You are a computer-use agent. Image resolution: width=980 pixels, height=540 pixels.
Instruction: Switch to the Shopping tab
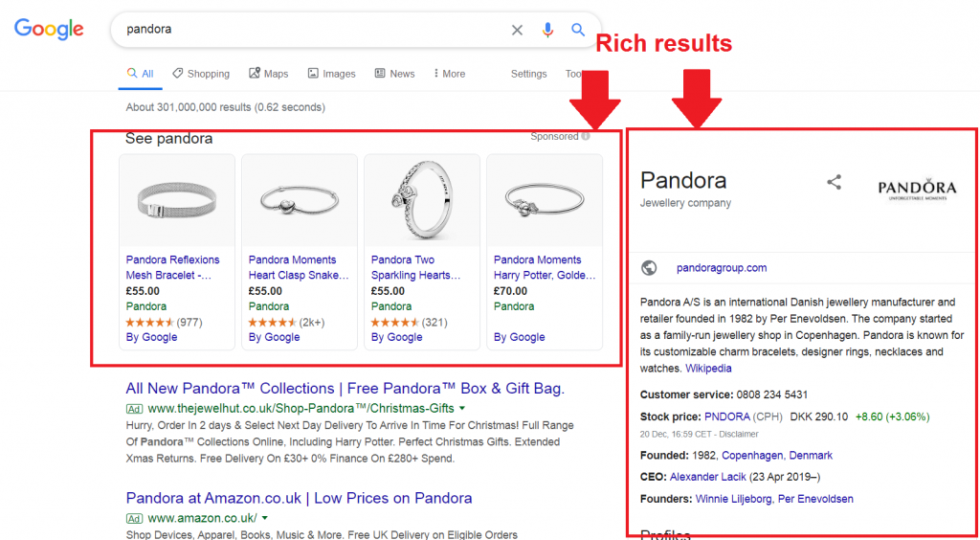point(201,74)
